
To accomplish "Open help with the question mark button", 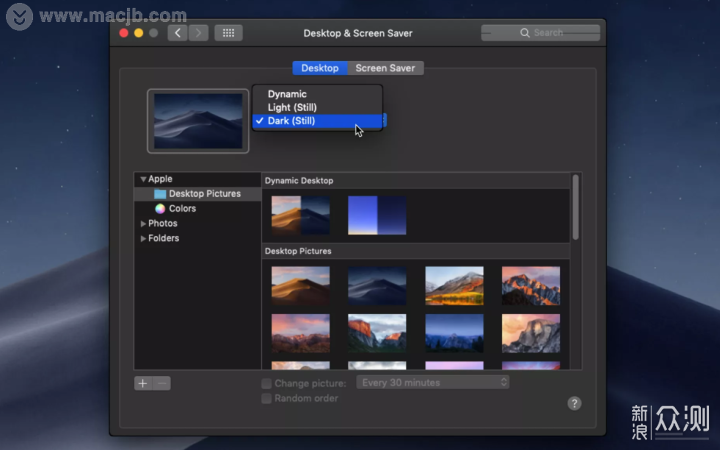I will click(574, 404).
